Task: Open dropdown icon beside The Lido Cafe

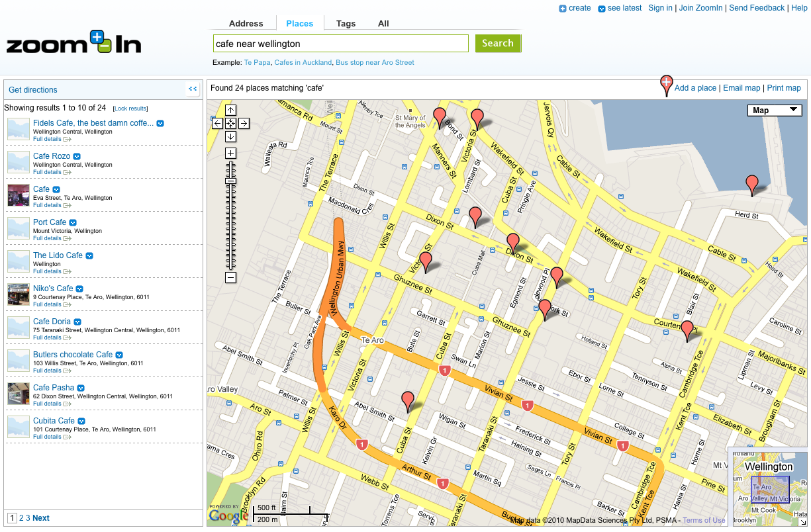Action: coord(89,255)
